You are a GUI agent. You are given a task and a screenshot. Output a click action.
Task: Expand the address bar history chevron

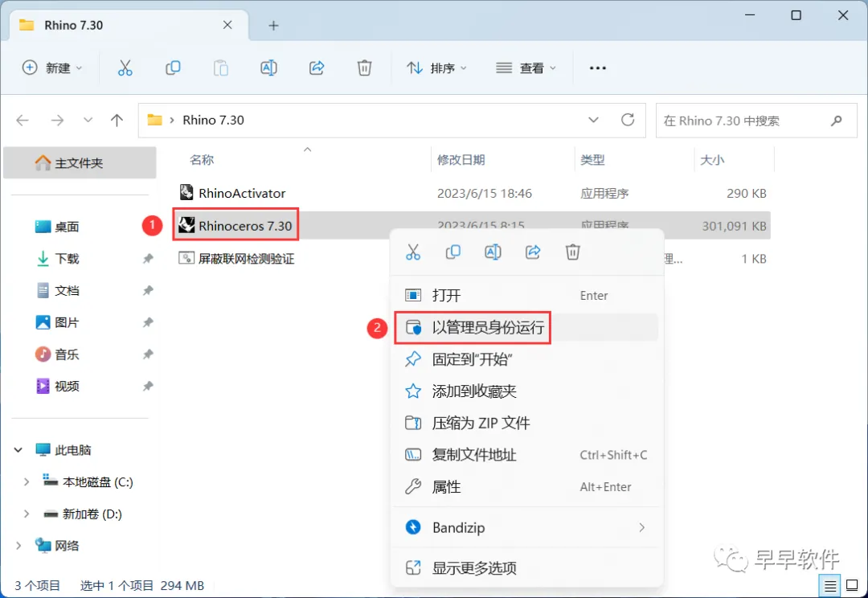[593, 120]
